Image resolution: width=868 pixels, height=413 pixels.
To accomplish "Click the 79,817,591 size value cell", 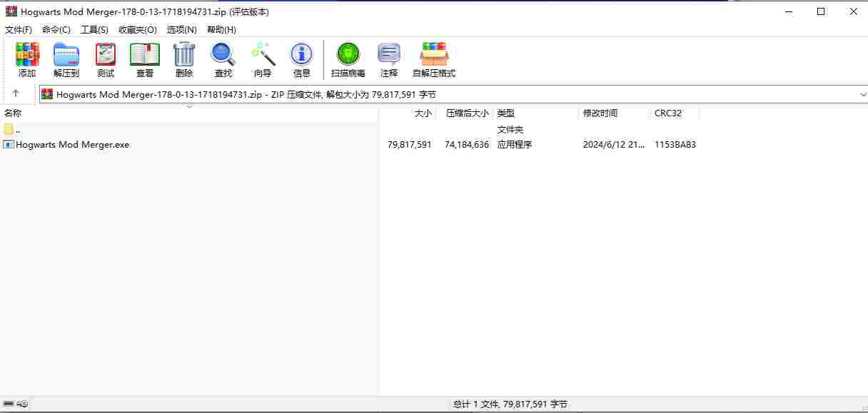I will pos(410,144).
